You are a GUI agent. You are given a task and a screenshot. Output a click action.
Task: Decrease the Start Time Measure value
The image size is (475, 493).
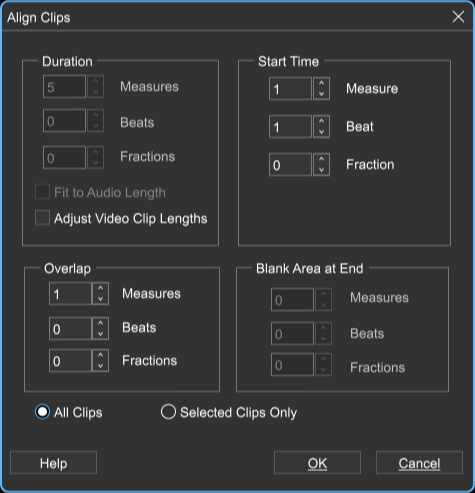point(321,94)
